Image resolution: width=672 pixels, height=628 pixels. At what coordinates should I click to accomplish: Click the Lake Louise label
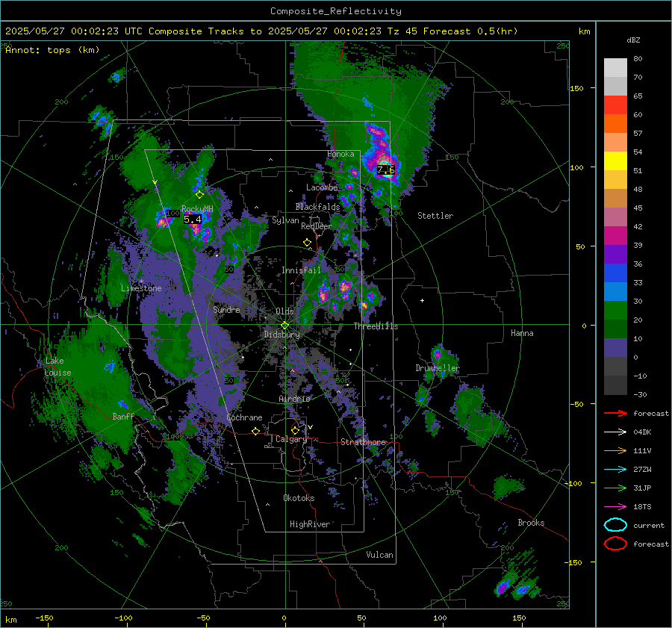pyautogui.click(x=57, y=367)
